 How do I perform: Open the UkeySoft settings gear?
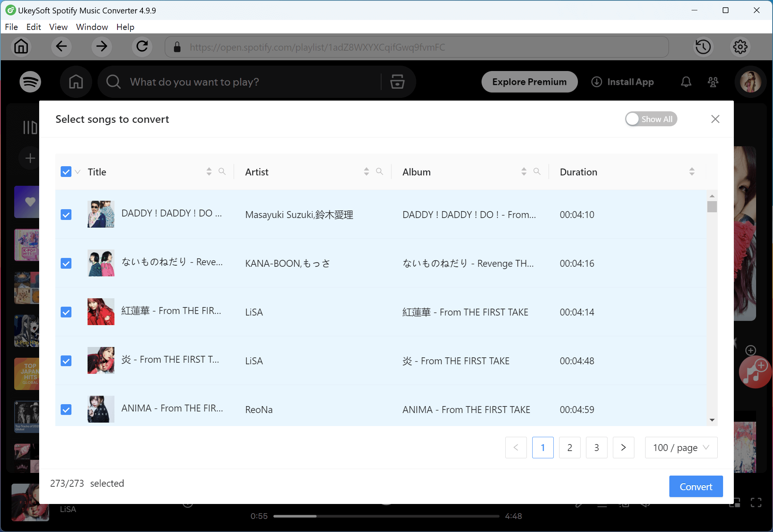740,47
